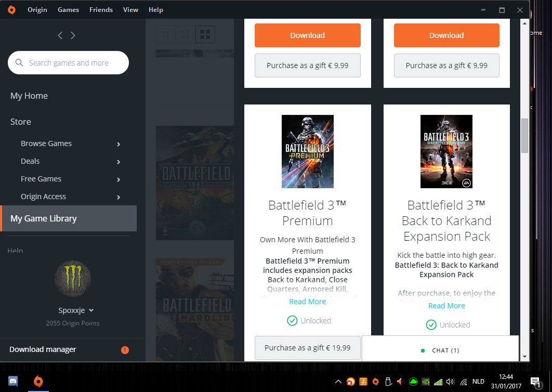Click right Purchase as a gift € 9,99
This screenshot has height=392, width=552.
tap(446, 66)
